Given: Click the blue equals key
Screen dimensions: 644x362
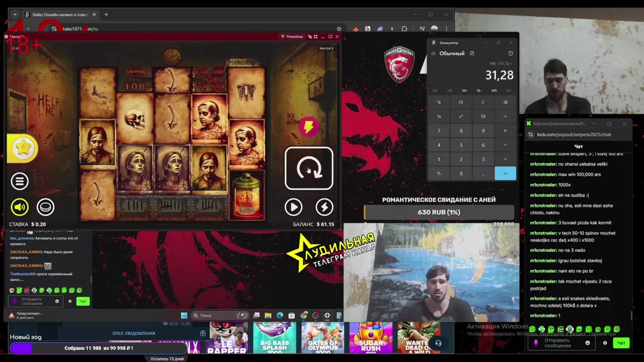Looking at the screenshot, I should (505, 173).
